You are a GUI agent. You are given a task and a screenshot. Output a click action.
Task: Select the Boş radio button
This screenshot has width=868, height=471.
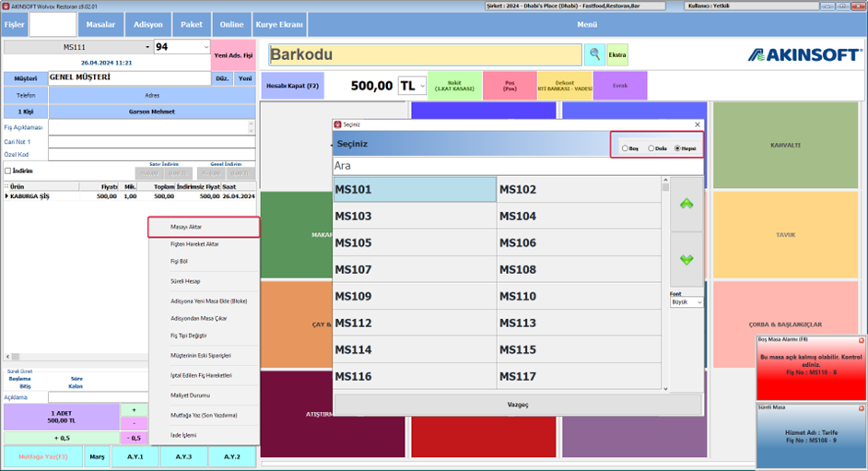[x=625, y=148]
